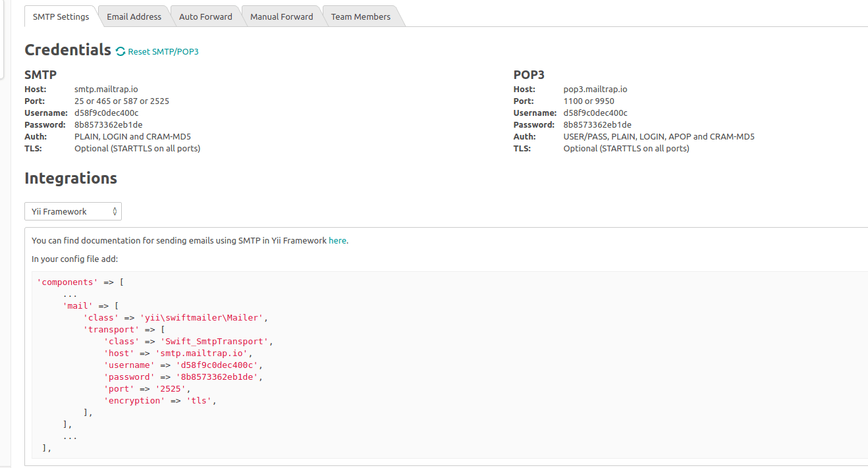
Task: Switch to the Email Address tab
Action: coord(134,16)
